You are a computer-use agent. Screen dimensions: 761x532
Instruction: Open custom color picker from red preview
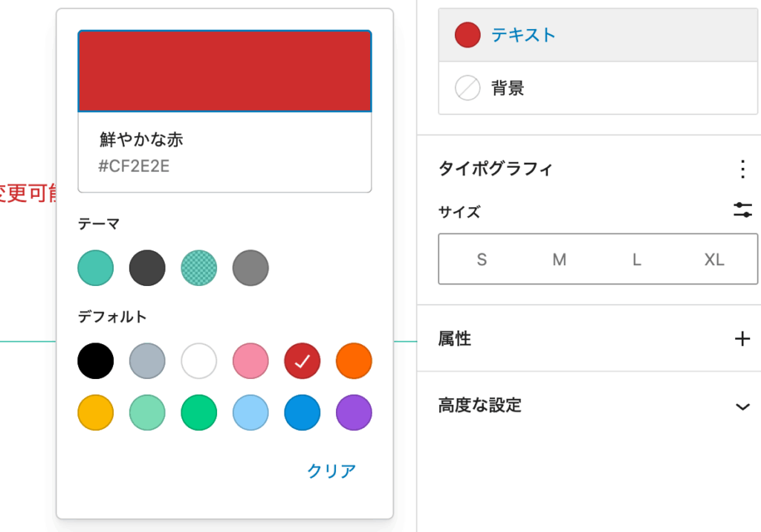pyautogui.click(x=224, y=71)
